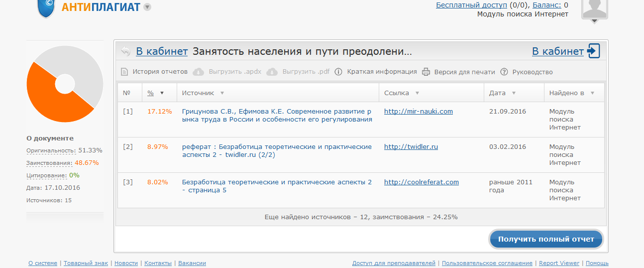Click the Выгрузить .apdx cloud icon
Screen dimensions: 644x268
tap(198, 72)
